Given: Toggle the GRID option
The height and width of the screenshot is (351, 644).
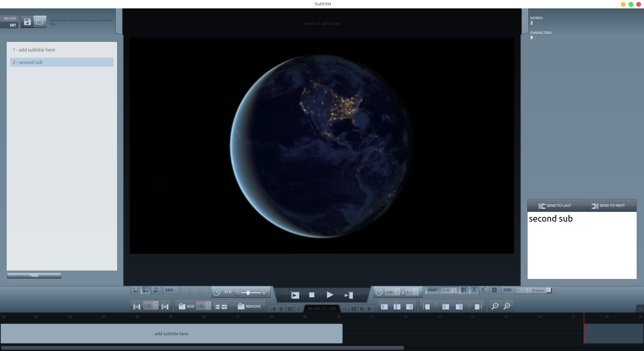Looking at the screenshot, I should [169, 290].
